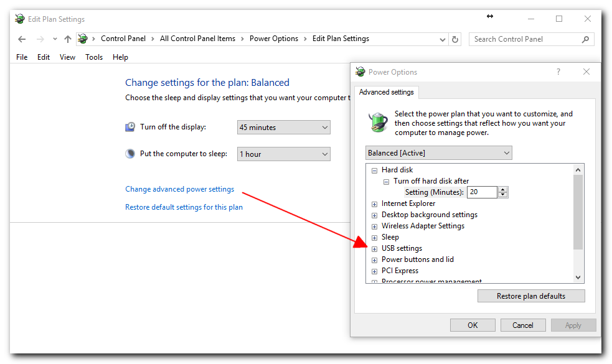The height and width of the screenshot is (364, 612).
Task: Navigate to Power Options breadcrumb
Action: tap(273, 39)
